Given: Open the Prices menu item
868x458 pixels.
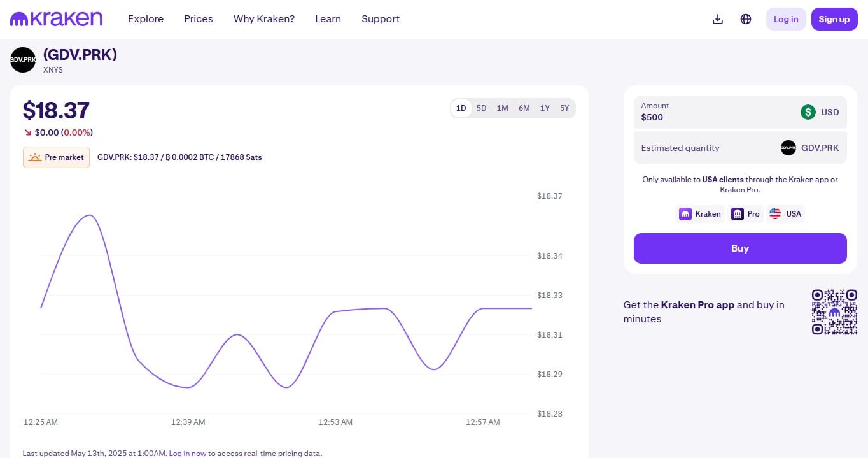Looking at the screenshot, I should tap(199, 19).
